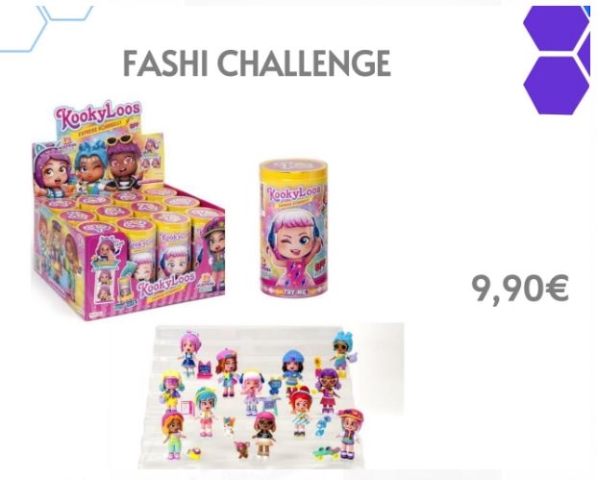Click the blue hexagon outline in corner

(x=46, y=27)
